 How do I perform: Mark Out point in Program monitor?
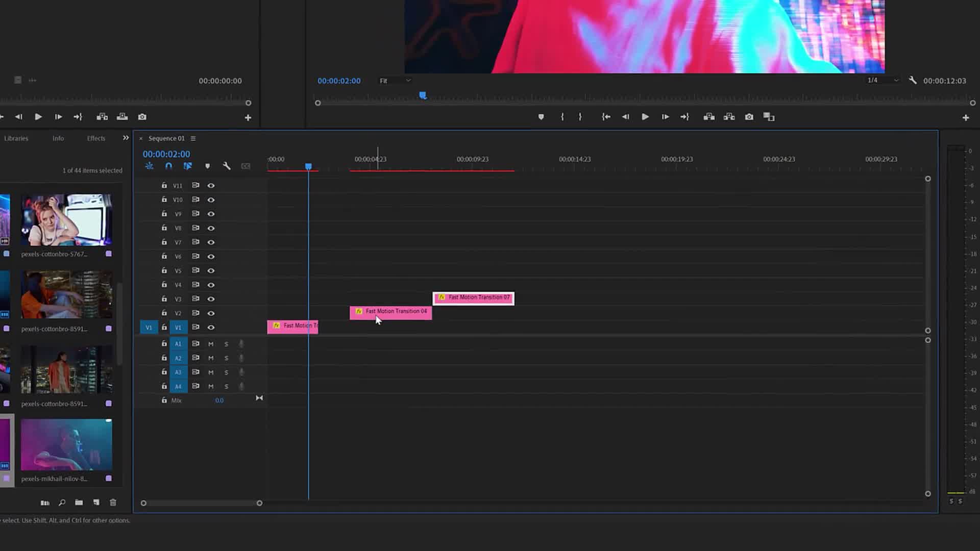pos(580,117)
